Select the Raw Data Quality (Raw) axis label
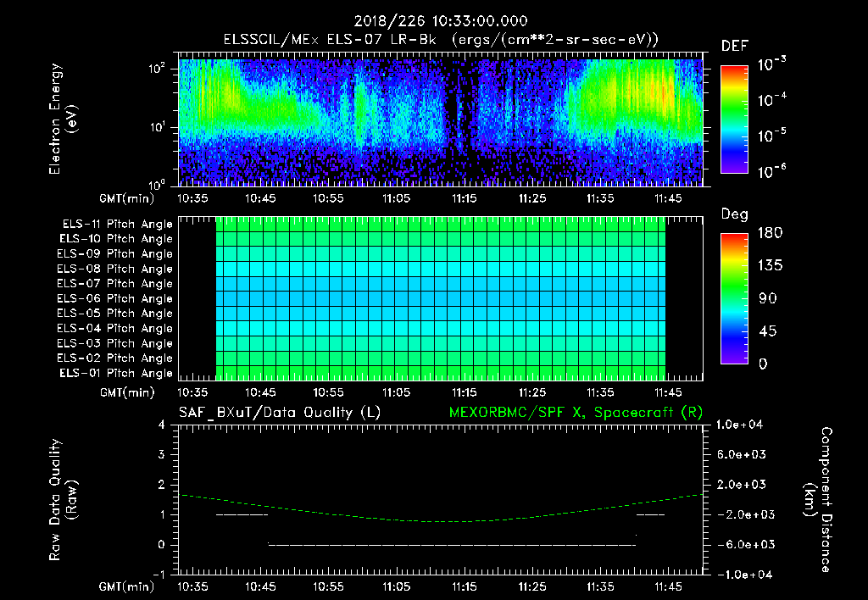Image resolution: width=868 pixels, height=600 pixels. 63,500
